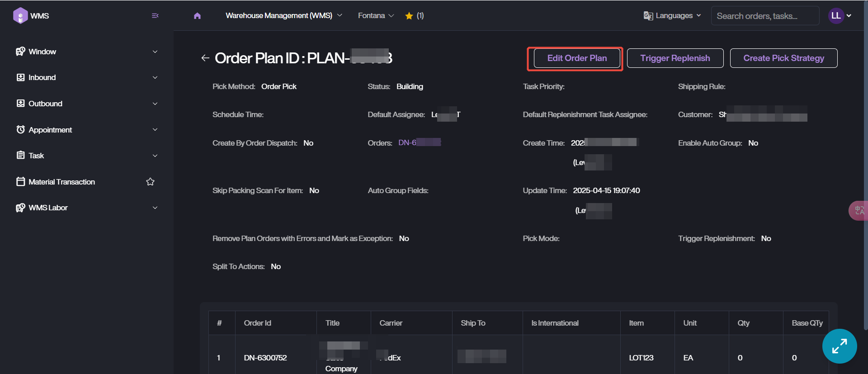The width and height of the screenshot is (868, 374).
Task: Expand the Inbound sidebar menu
Action: [x=86, y=77]
